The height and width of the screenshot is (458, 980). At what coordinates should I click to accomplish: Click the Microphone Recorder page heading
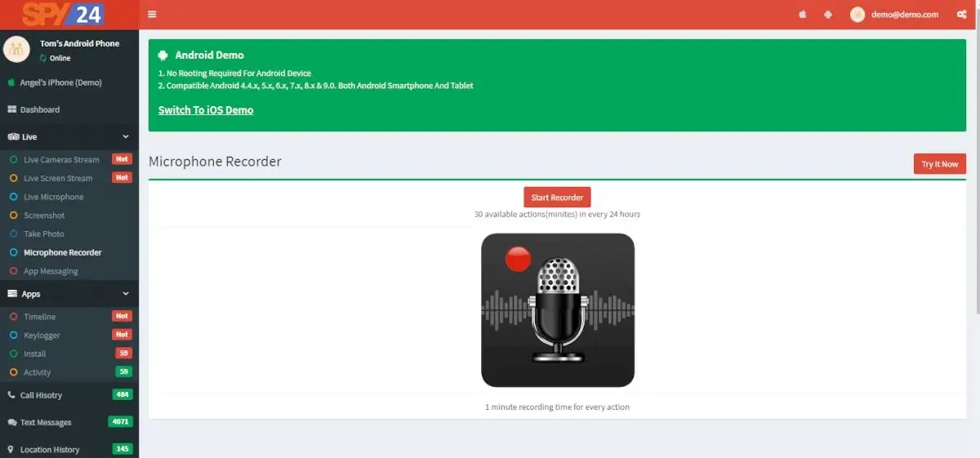[x=215, y=162]
